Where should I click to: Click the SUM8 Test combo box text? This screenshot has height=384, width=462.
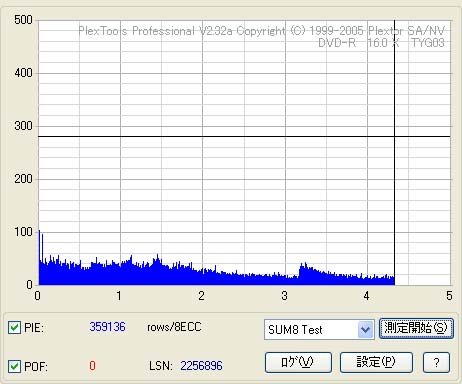tap(295, 330)
